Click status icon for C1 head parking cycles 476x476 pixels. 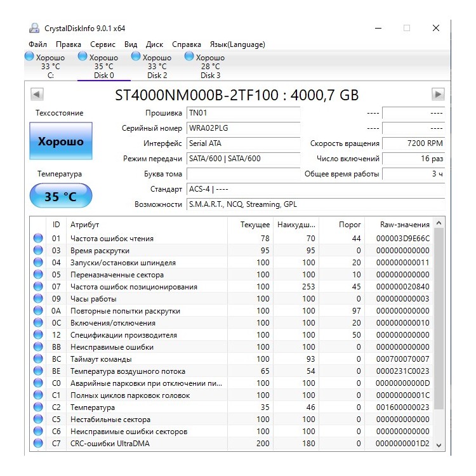(x=38, y=395)
